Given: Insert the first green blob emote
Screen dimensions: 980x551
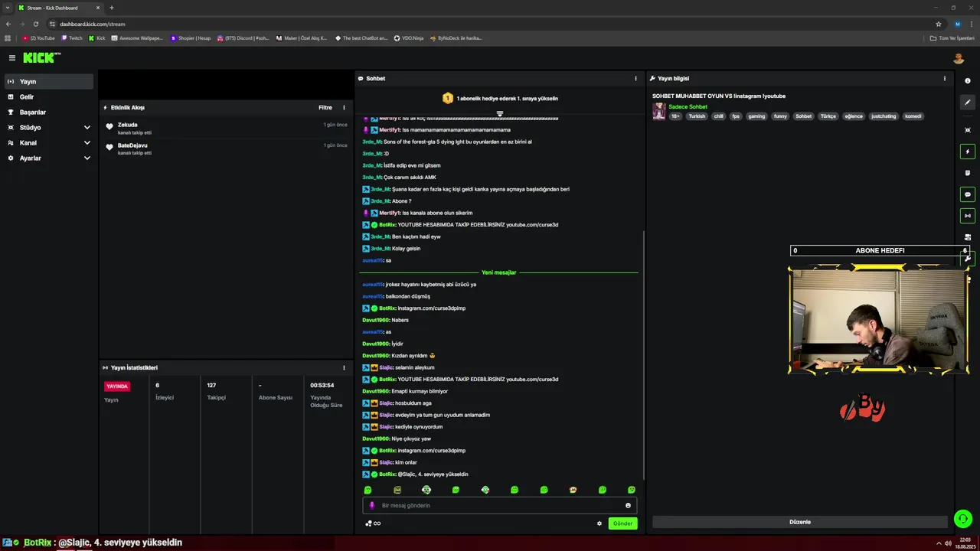Looking at the screenshot, I should click(367, 490).
